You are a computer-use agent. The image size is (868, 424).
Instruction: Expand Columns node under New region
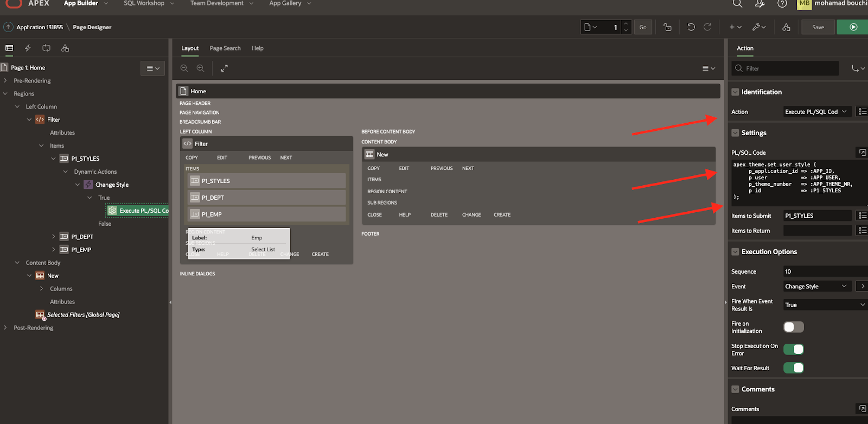[x=42, y=289]
